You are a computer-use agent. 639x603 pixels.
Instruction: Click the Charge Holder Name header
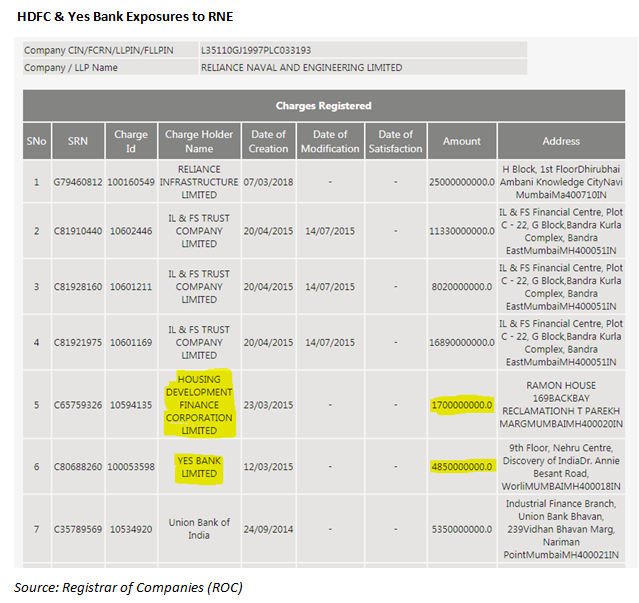(198, 141)
